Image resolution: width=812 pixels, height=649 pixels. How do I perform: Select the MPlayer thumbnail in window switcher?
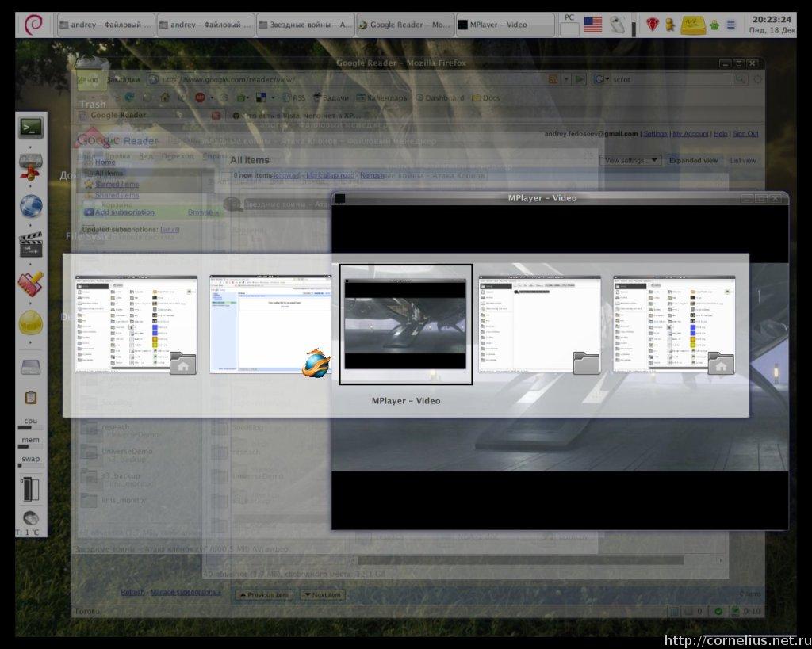405,324
